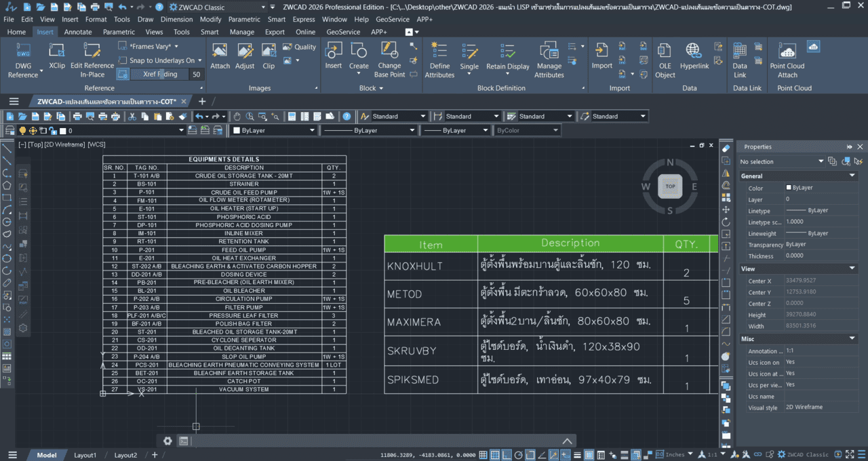Open the Define Attributes tool

click(x=439, y=52)
